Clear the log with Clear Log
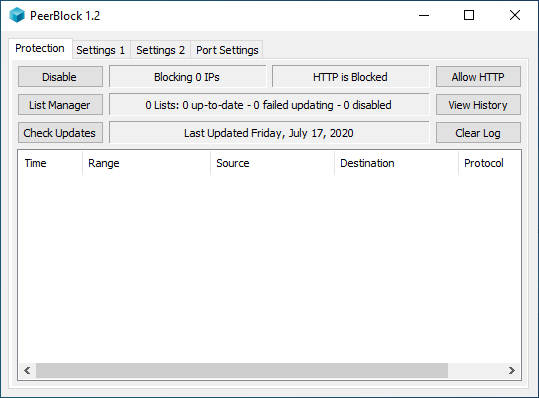Screen dimensions: 539x398 point(478,133)
